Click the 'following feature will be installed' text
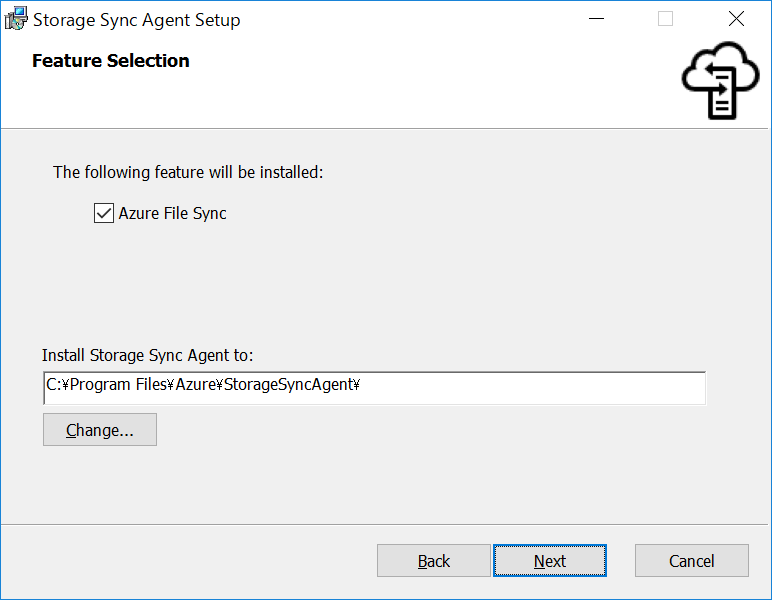 [188, 172]
